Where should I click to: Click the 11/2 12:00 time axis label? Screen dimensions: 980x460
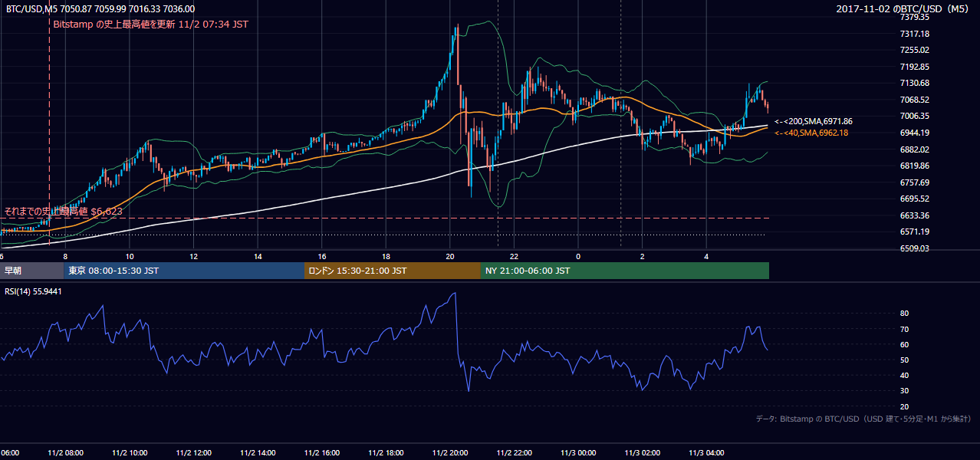click(194, 452)
